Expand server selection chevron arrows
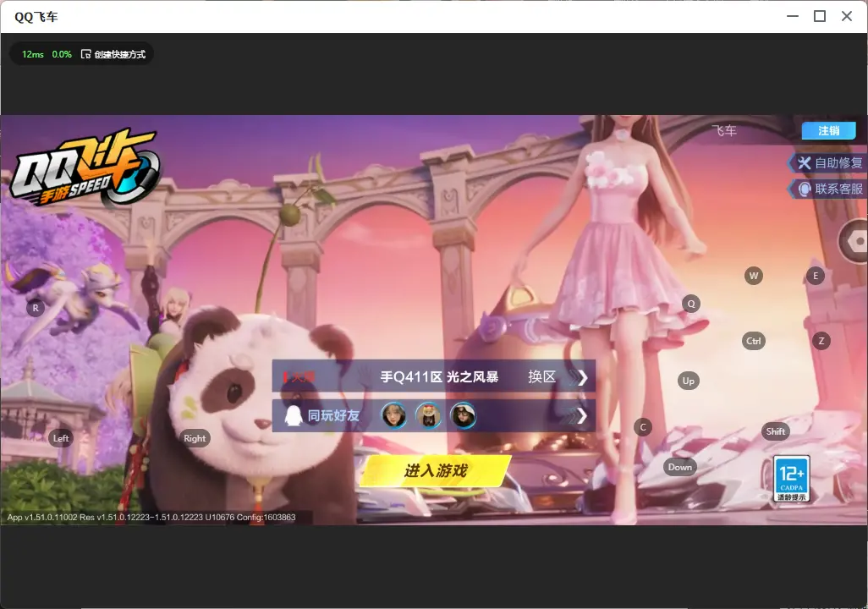 pos(579,377)
